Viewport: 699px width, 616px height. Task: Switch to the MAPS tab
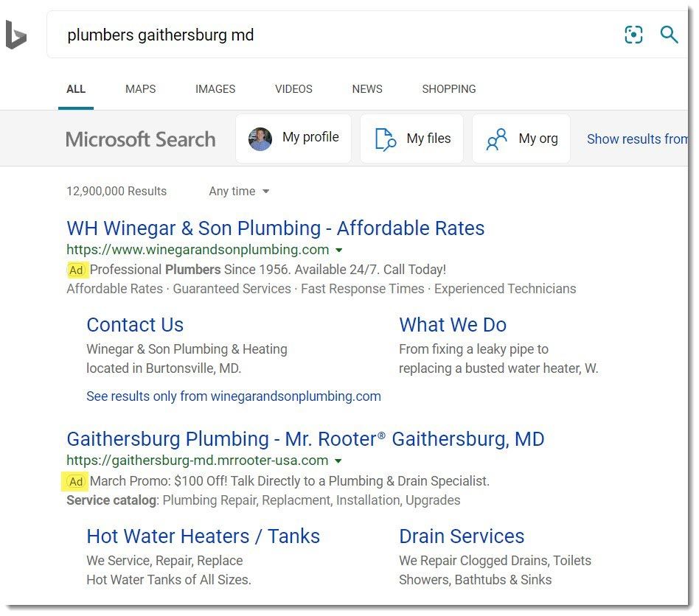140,89
